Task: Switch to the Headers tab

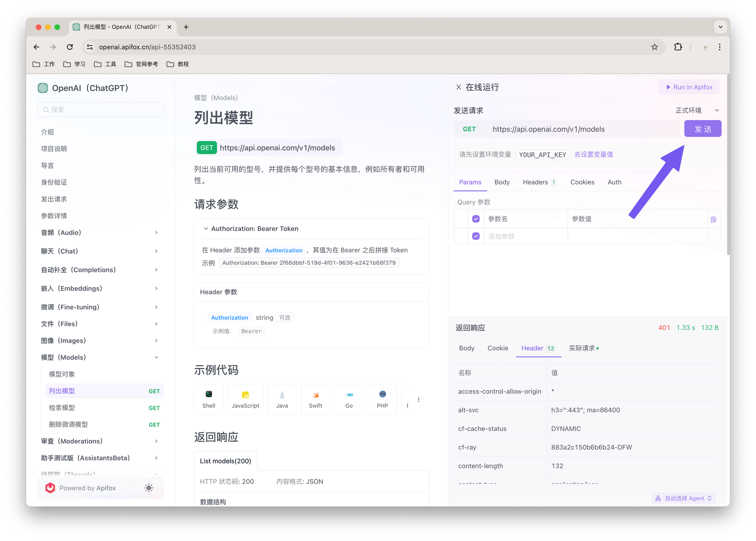Action: (x=538, y=182)
